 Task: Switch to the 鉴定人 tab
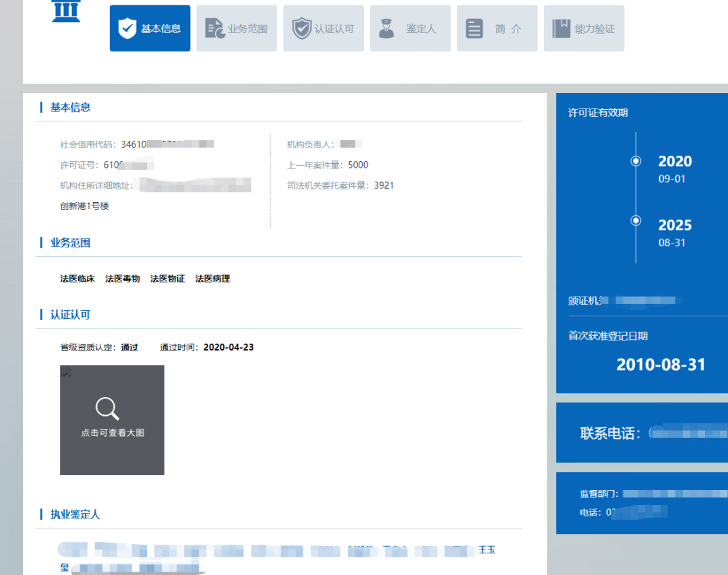pos(410,28)
